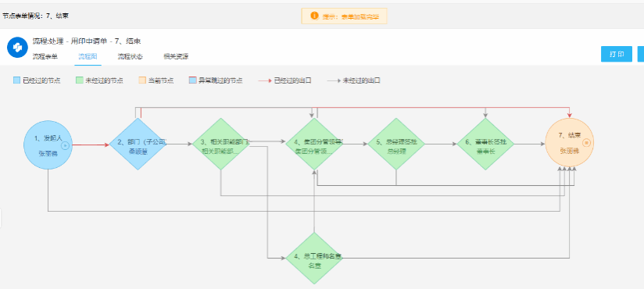Select node 2 部门(子公司) diamond

138,144
